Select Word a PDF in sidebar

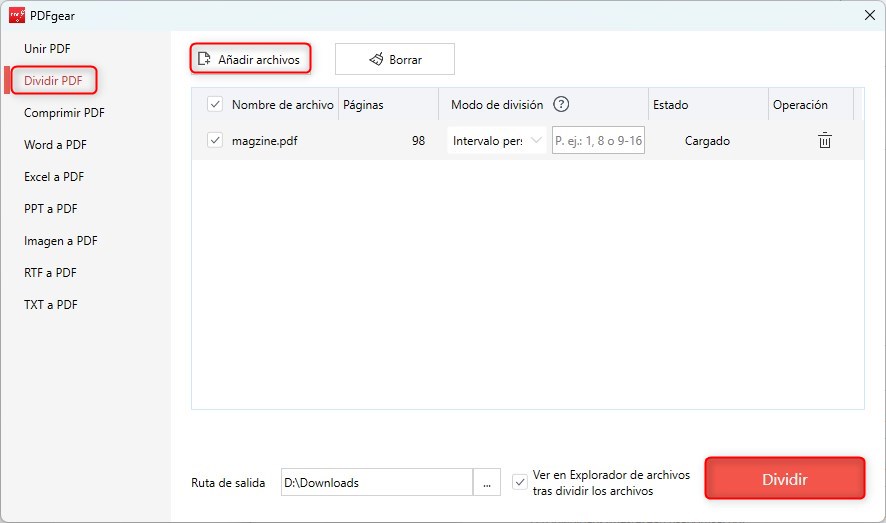coord(55,145)
